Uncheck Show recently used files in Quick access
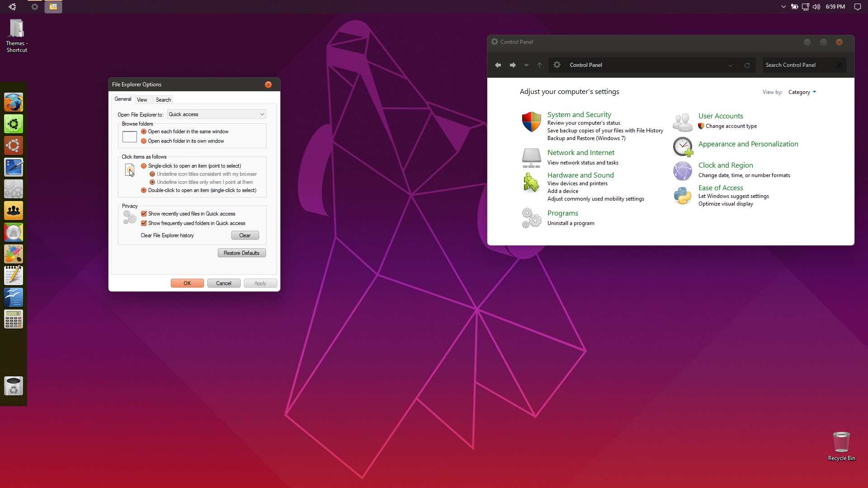The width and height of the screenshot is (868, 488). tap(144, 214)
